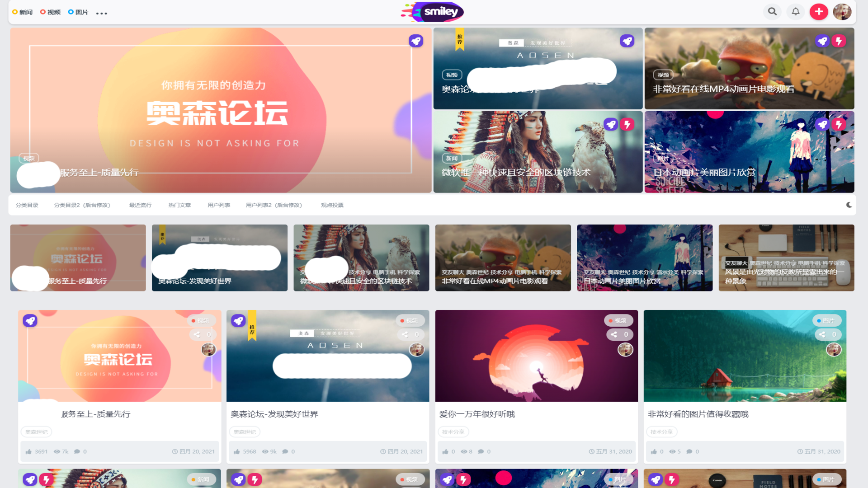Click the 技术分享 tag under 爱你一万年很好听哦
This screenshot has width=868, height=488.
(x=453, y=432)
